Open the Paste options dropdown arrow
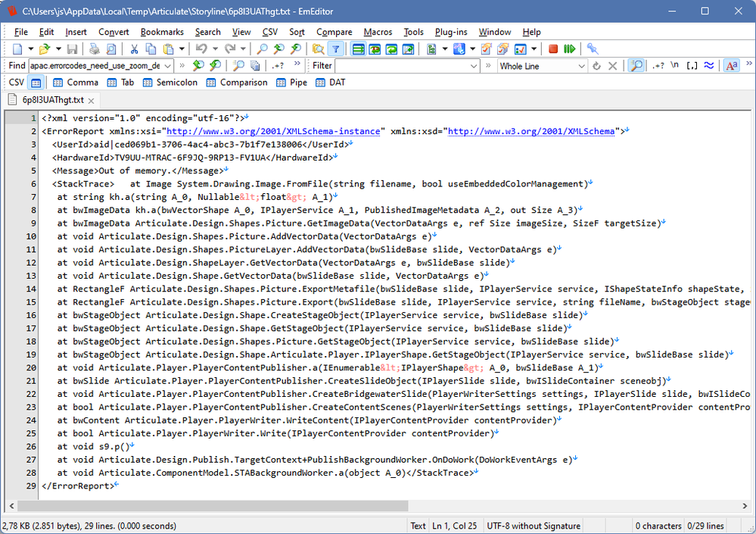Image resolution: width=756 pixels, height=534 pixels. click(181, 49)
